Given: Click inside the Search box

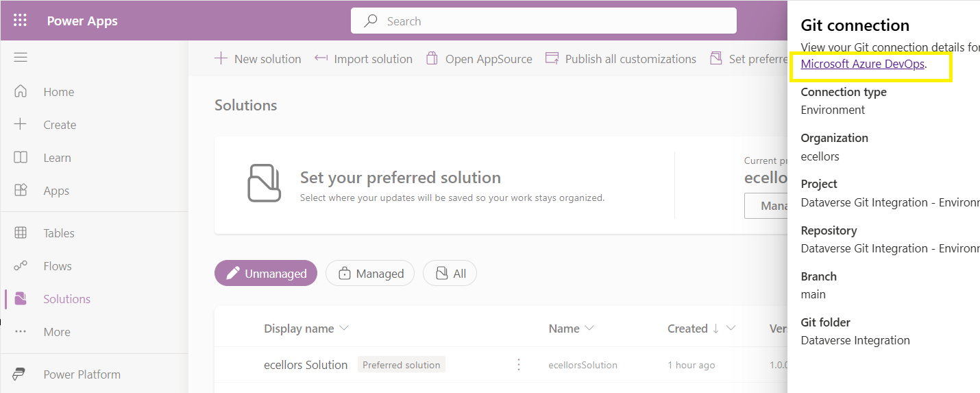Looking at the screenshot, I should click(x=543, y=21).
